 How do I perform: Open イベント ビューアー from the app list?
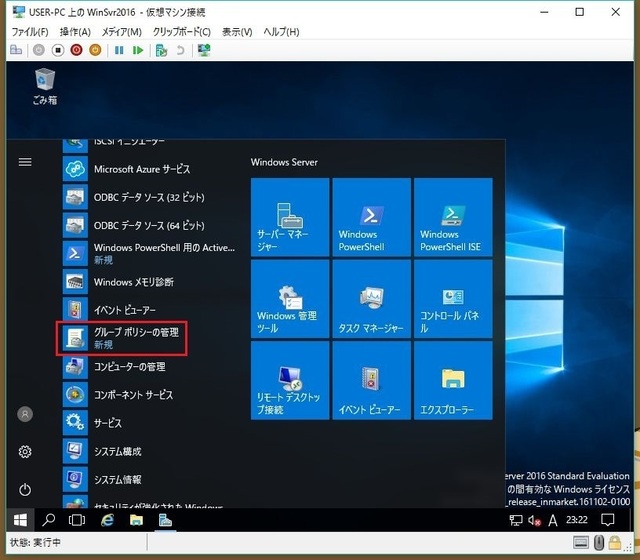pyautogui.click(x=124, y=310)
